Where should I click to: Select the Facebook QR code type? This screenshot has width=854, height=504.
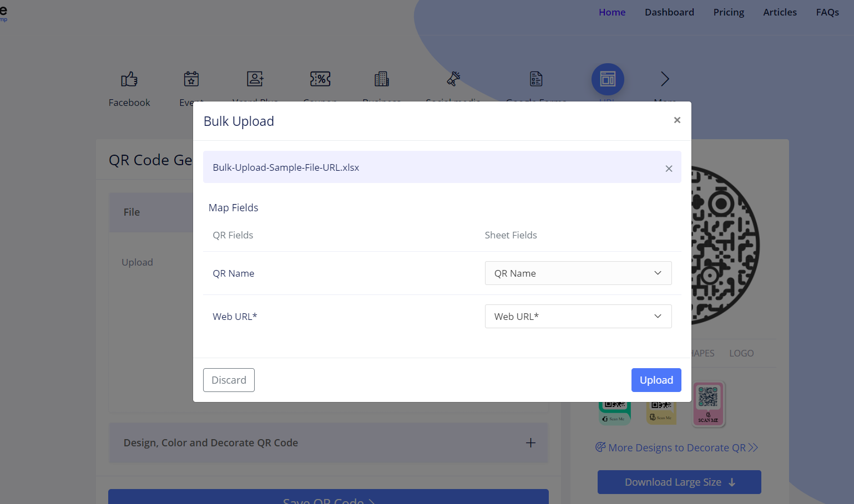[x=129, y=86]
